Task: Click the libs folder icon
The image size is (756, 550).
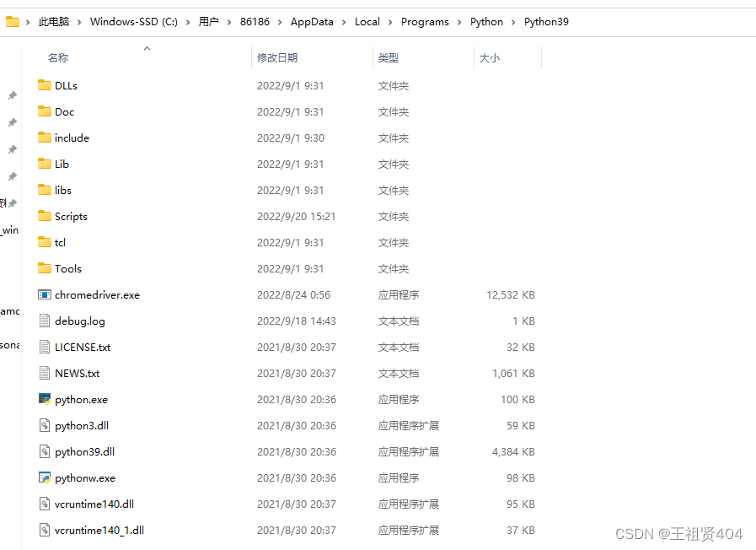Action: tap(45, 190)
